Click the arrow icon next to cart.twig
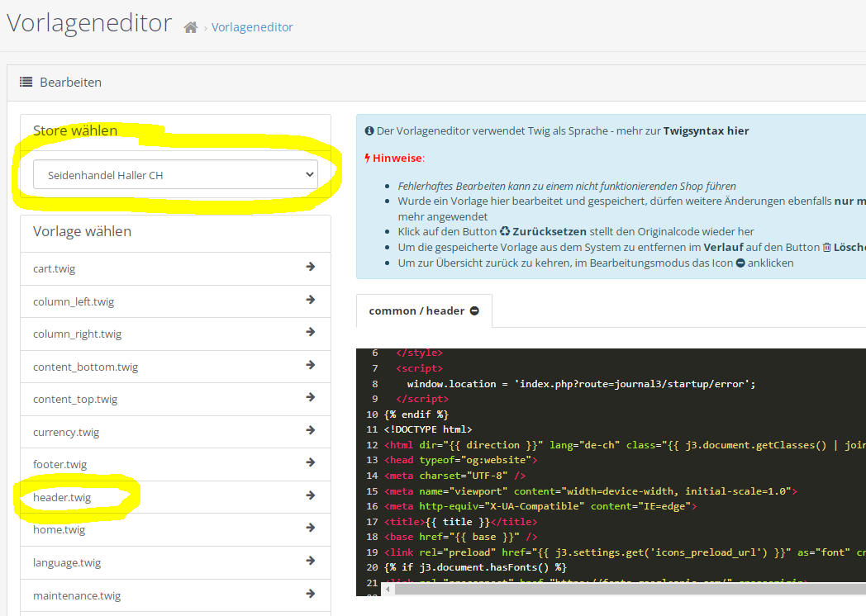866x616 pixels. [x=311, y=267]
